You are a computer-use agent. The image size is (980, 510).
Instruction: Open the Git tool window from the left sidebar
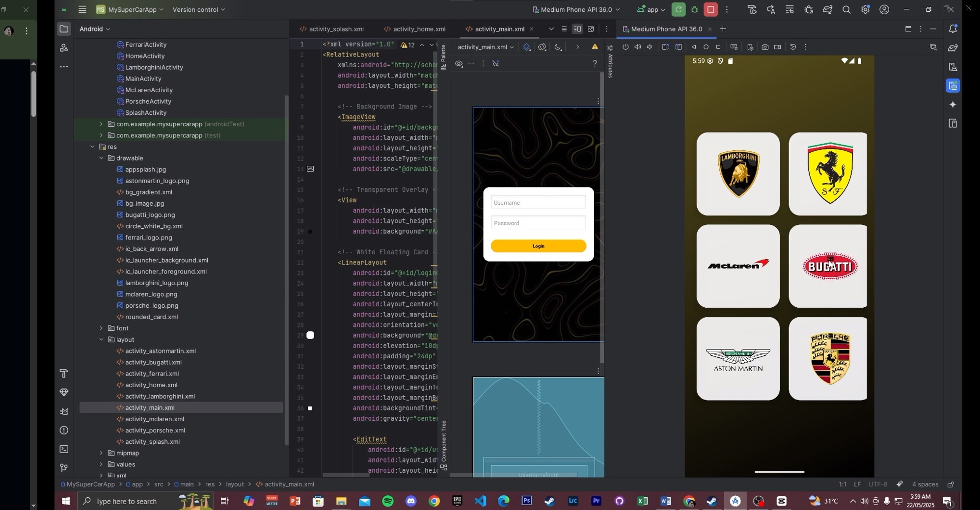[64, 468]
